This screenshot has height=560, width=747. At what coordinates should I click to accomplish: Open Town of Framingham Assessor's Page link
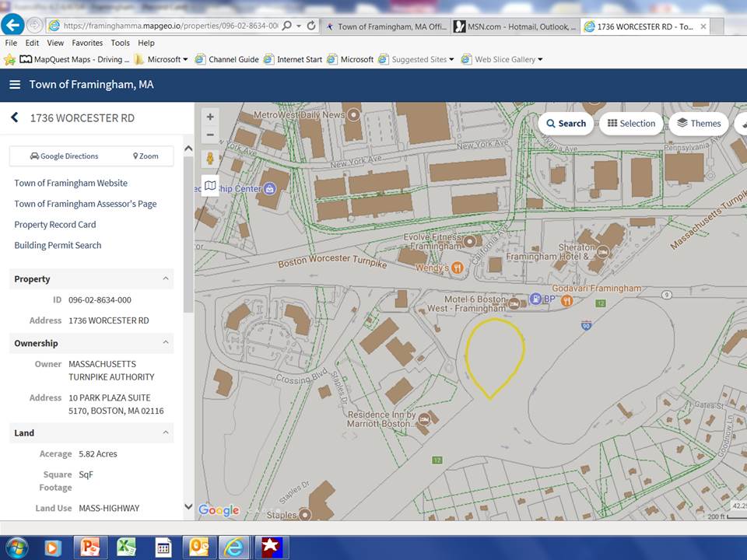point(86,204)
